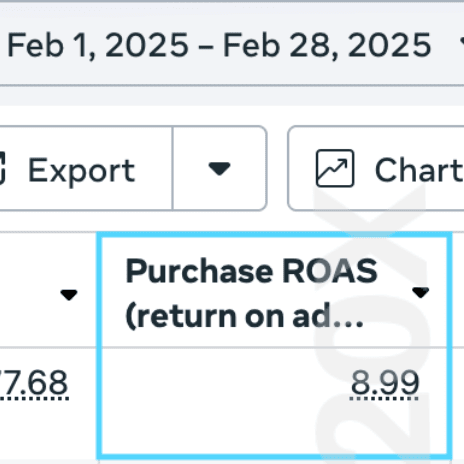Select the area beneath the 7.68 cell
Viewport: 464px width, 464px height.
click(47, 430)
